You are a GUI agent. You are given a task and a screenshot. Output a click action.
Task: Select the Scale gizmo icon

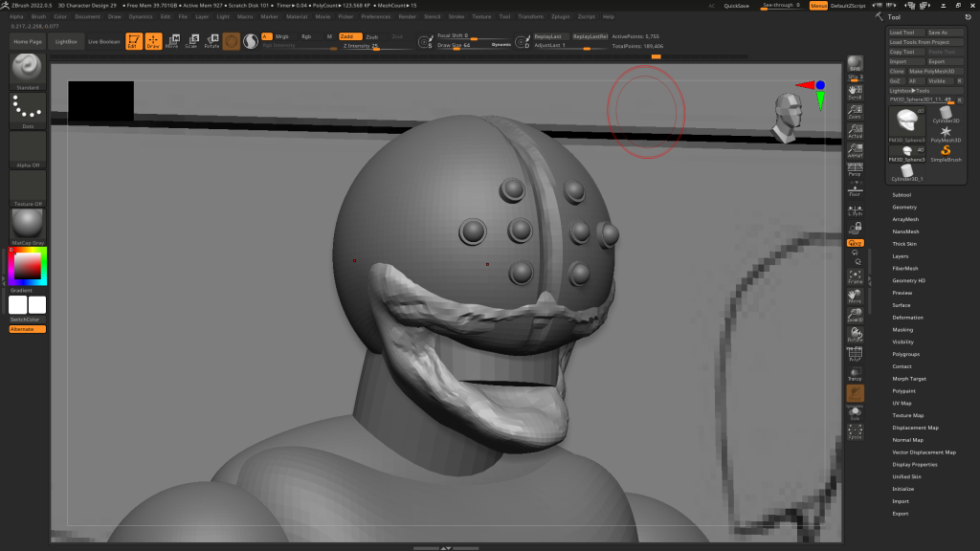click(191, 41)
